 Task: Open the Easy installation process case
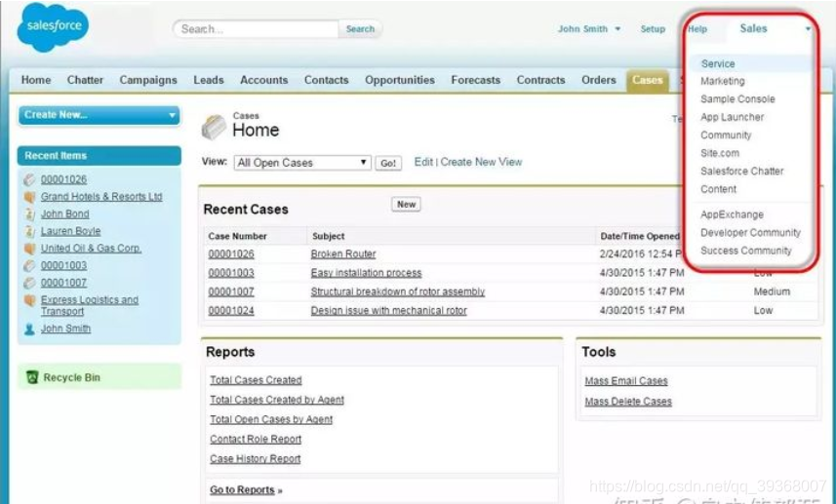pyautogui.click(x=366, y=273)
